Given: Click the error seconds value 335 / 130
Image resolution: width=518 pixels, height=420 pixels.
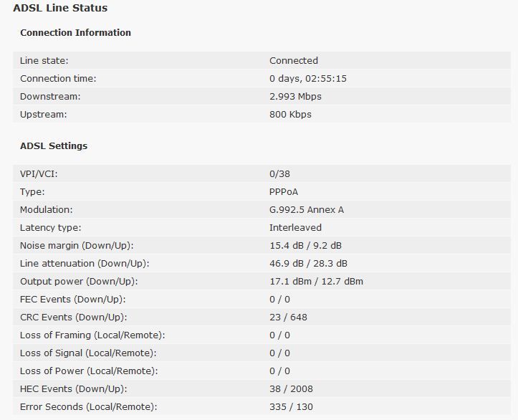Looking at the screenshot, I should [290, 407].
